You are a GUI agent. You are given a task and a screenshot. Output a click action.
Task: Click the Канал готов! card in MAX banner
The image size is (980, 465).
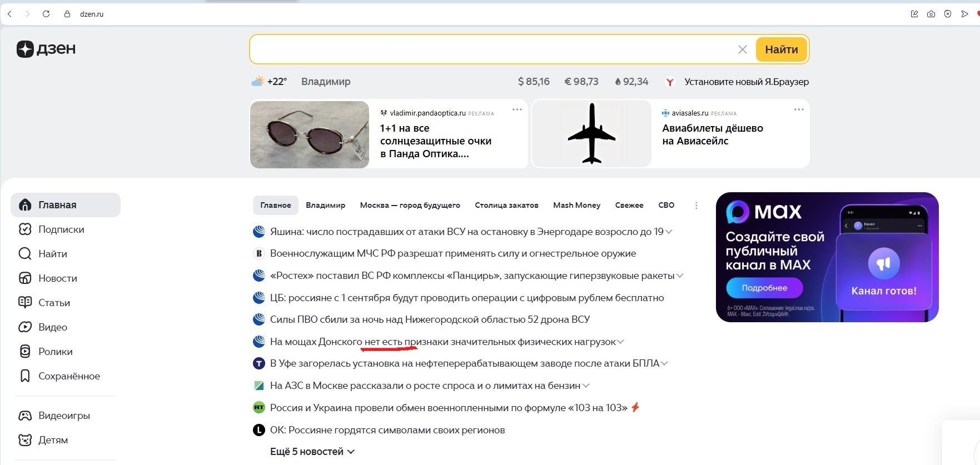tap(884, 272)
